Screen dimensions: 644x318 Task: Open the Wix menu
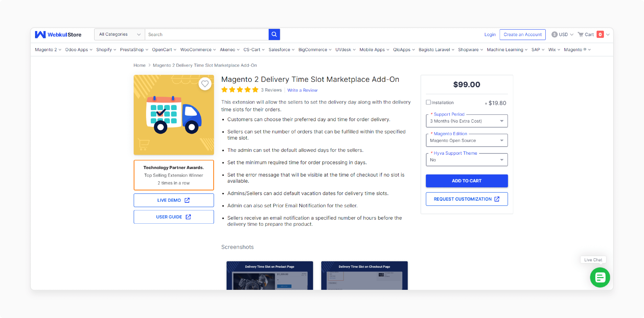pos(554,50)
